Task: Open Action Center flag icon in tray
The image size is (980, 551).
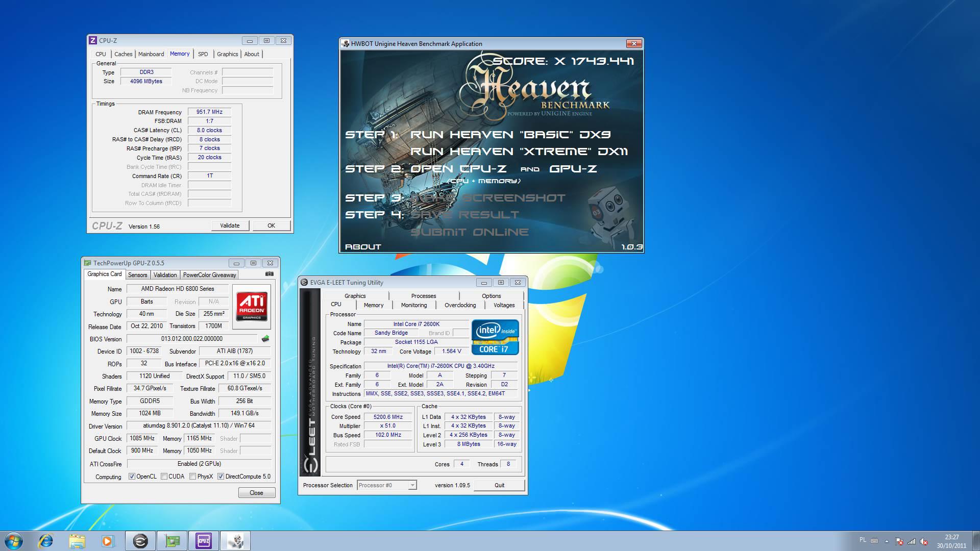Action: [899, 541]
